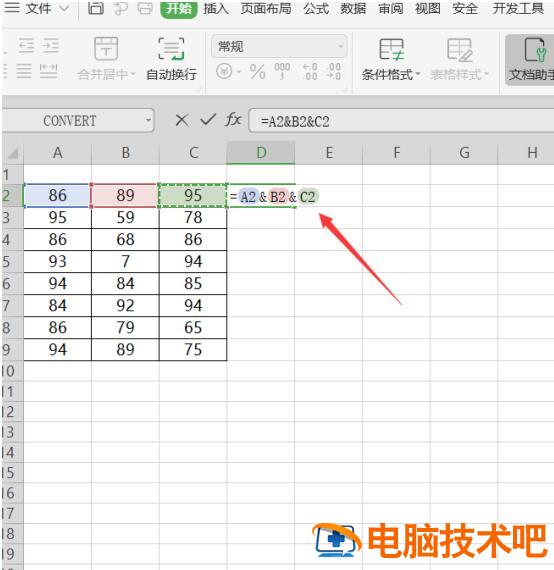Apply thousands separator format
The width and height of the screenshot is (554, 570).
click(x=282, y=71)
